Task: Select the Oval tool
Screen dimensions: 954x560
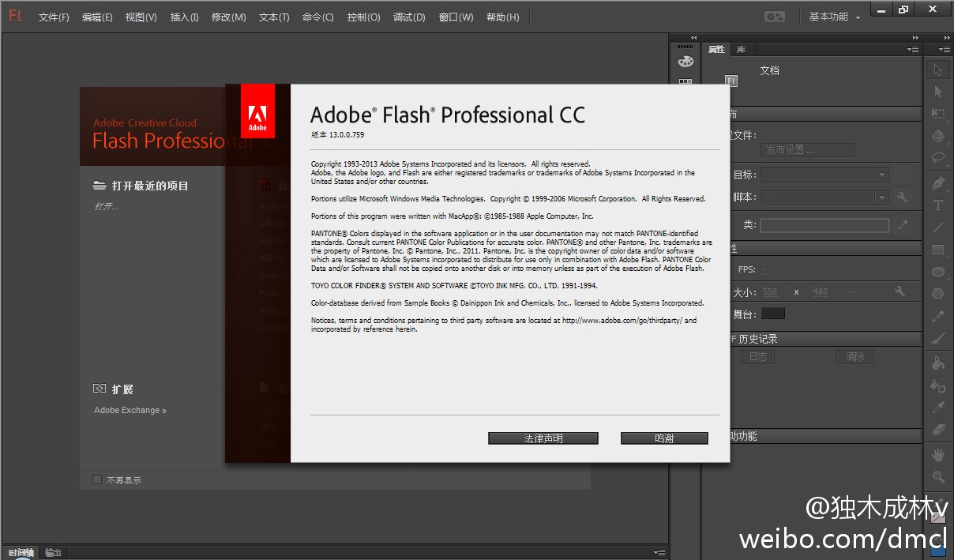Action: [938, 272]
